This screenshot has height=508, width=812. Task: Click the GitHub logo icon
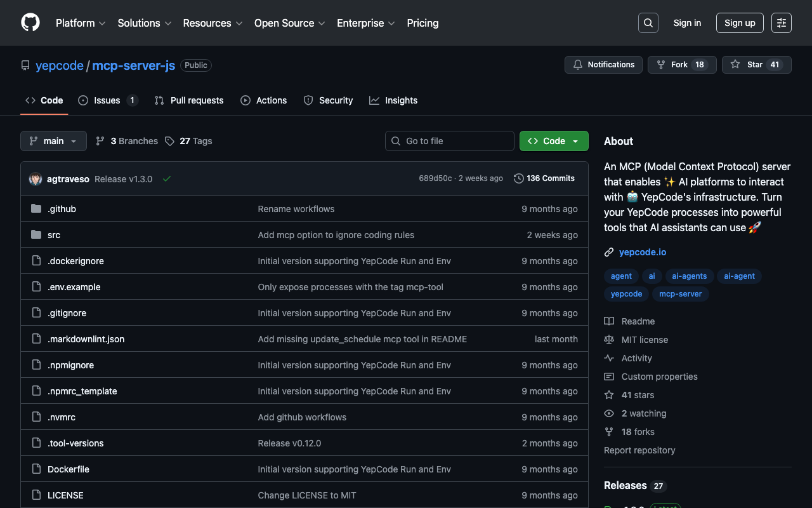click(30, 23)
